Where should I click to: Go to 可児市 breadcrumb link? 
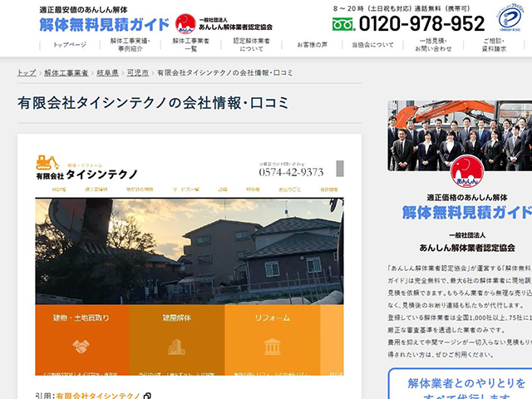point(138,72)
